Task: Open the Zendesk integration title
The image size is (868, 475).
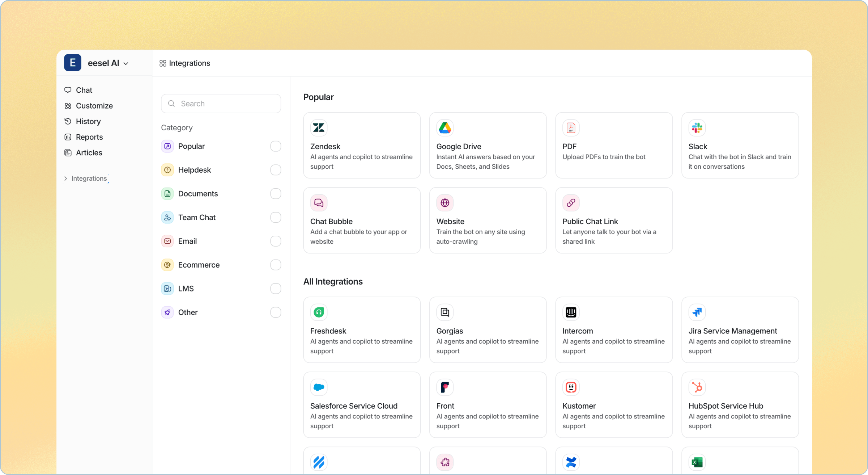Action: click(325, 146)
